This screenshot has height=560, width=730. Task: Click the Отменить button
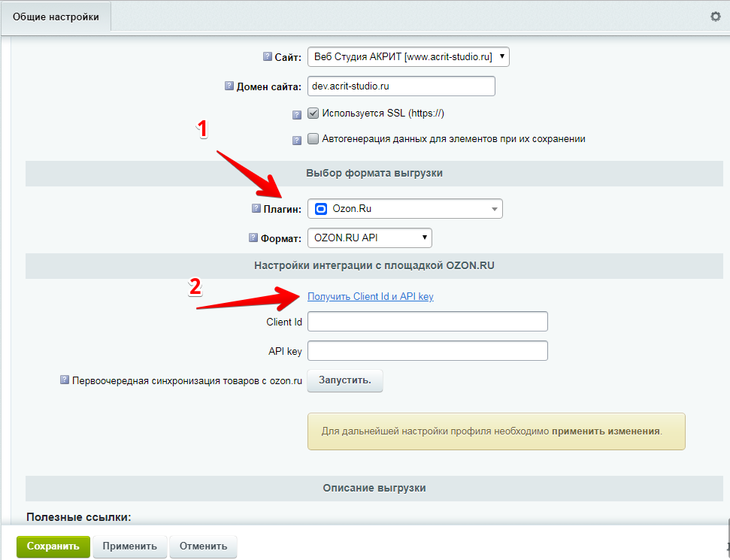point(204,546)
